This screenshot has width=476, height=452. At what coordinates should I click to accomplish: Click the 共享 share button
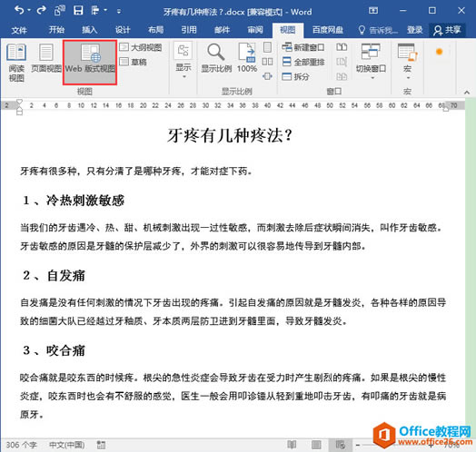pos(447,30)
